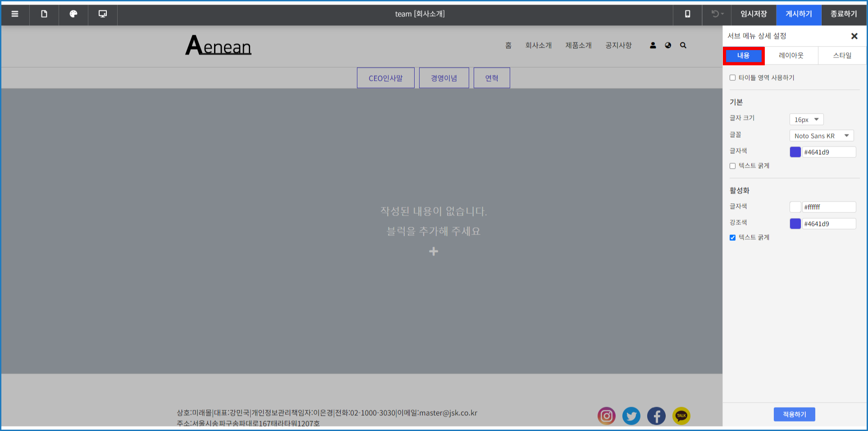
Task: Click the search magnifier icon in header
Action: pos(683,46)
